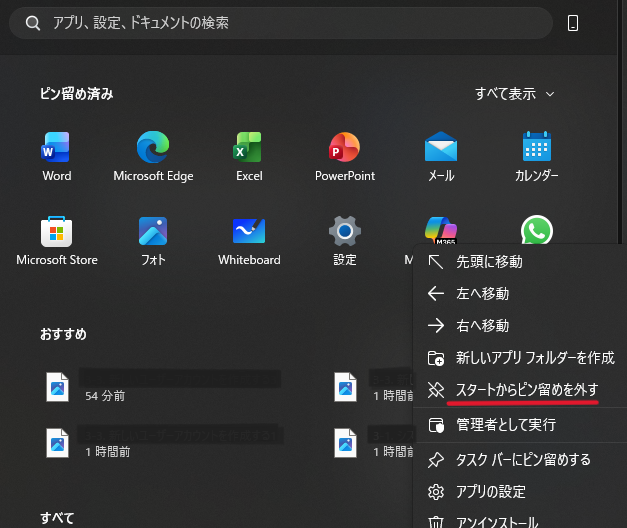Open Microsoft Store
Screen dimensions: 627x528
tap(57, 240)
